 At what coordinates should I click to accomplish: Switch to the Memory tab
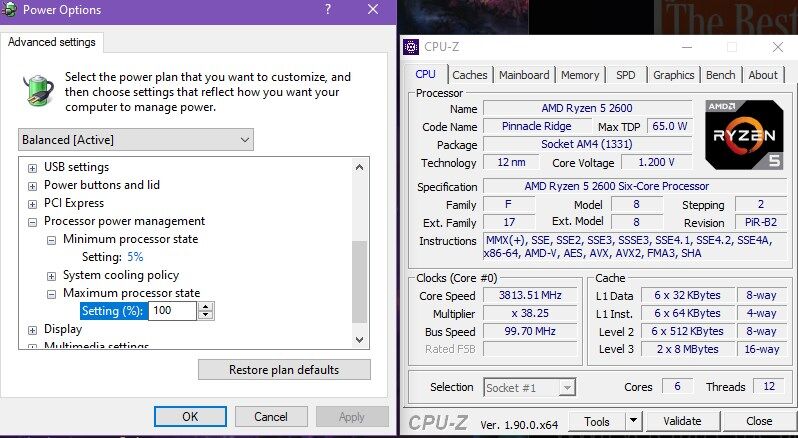point(580,75)
